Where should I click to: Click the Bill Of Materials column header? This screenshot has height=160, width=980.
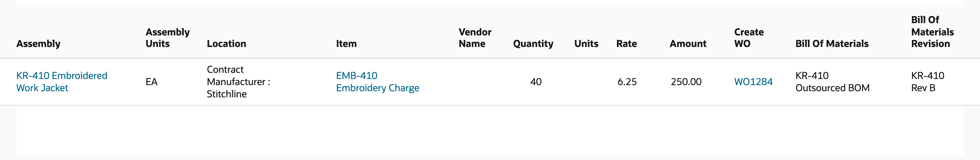[832, 44]
